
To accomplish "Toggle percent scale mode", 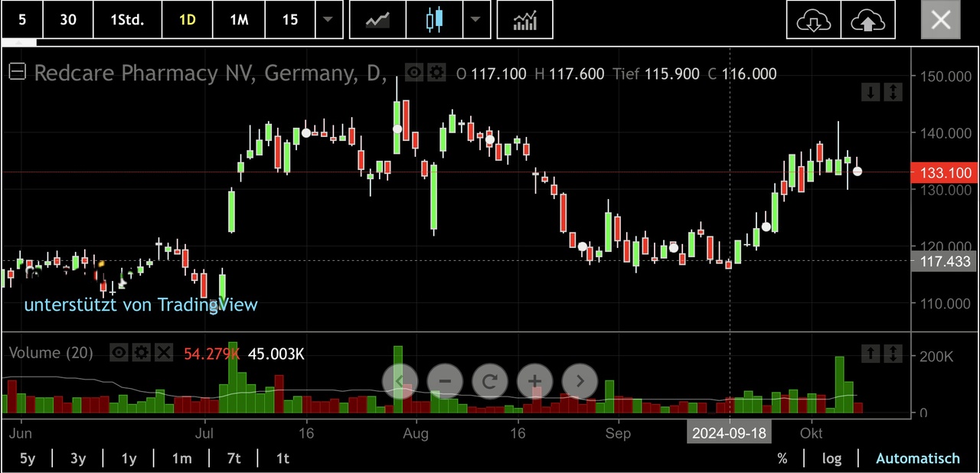I will pos(782,458).
